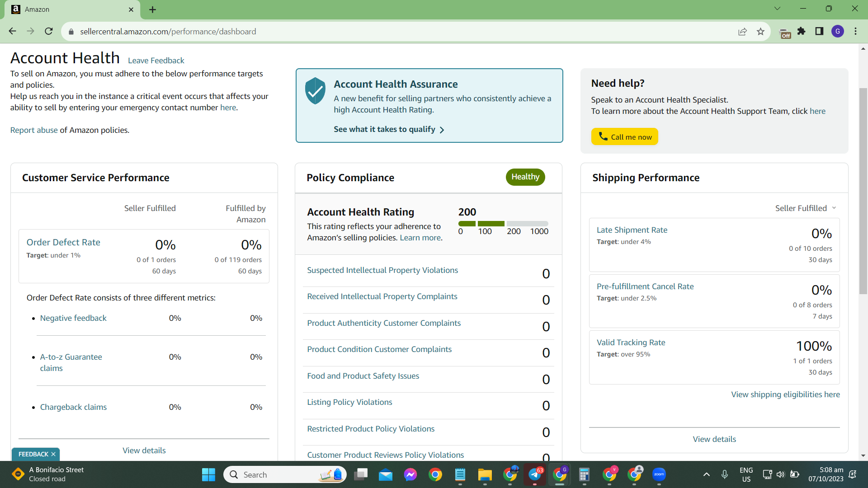Click the taskbar Search box

click(285, 474)
